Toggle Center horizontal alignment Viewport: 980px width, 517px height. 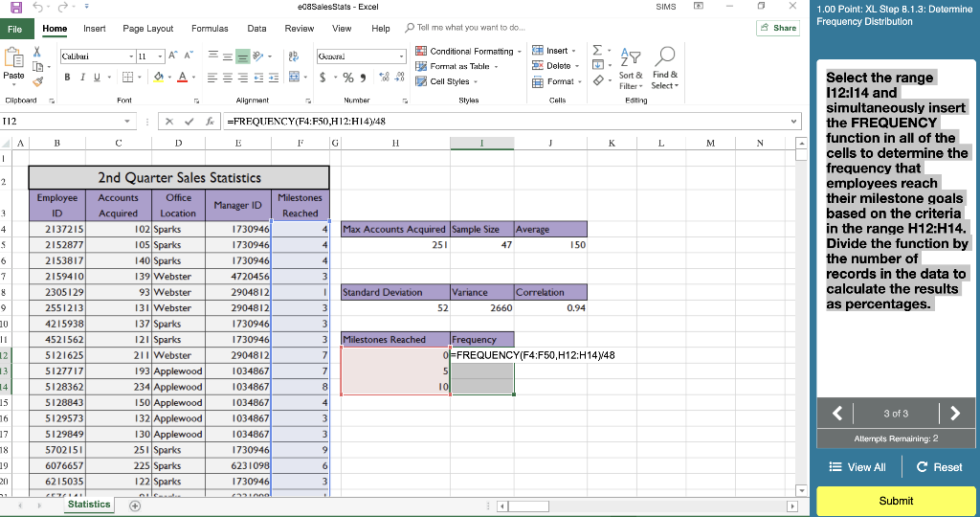[x=228, y=78]
